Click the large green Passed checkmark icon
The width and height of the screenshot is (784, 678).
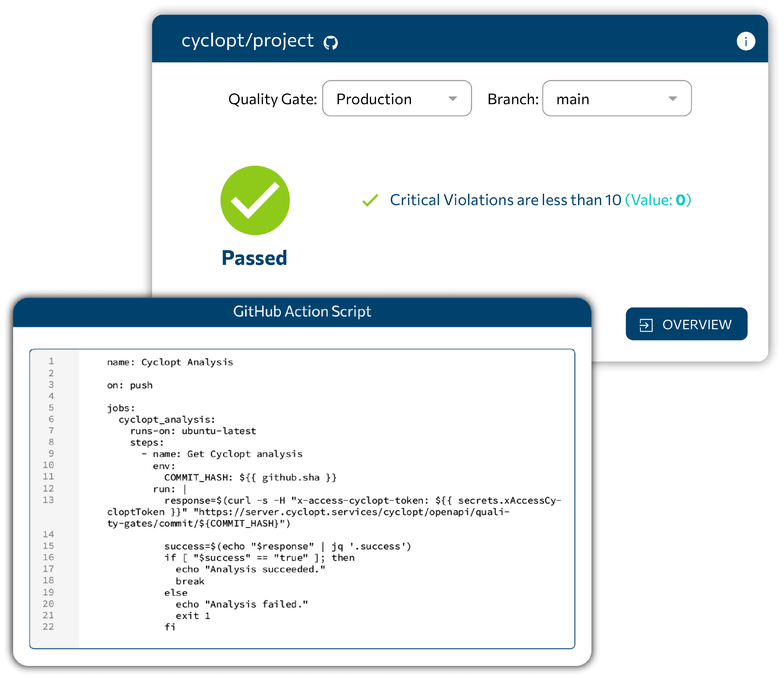point(255,200)
